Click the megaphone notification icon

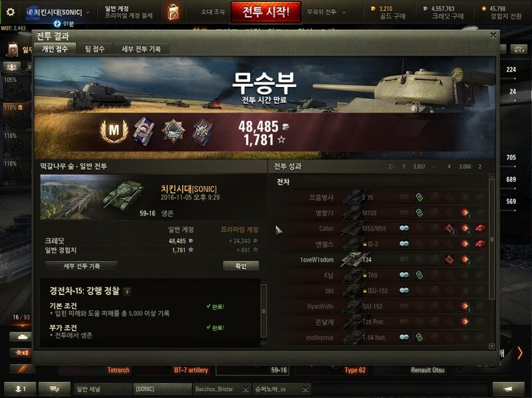pyautogui.click(x=507, y=389)
